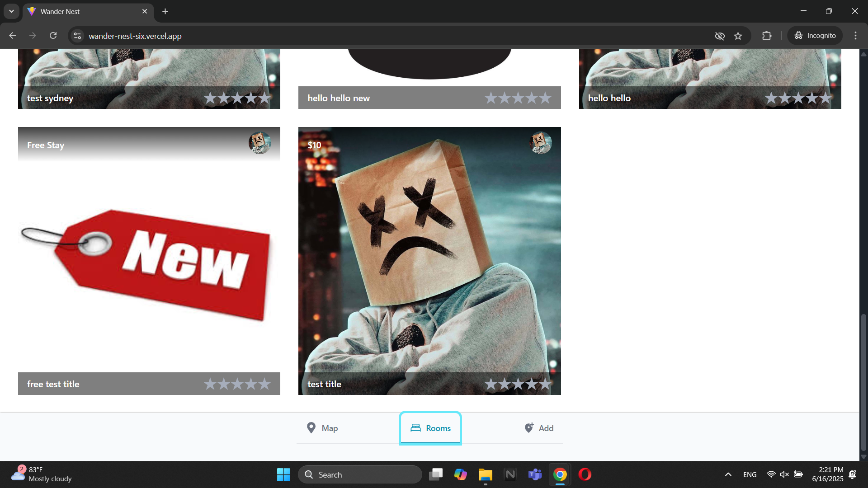This screenshot has width=868, height=488.
Task: Click the star rating on hello hello new
Action: (x=518, y=98)
